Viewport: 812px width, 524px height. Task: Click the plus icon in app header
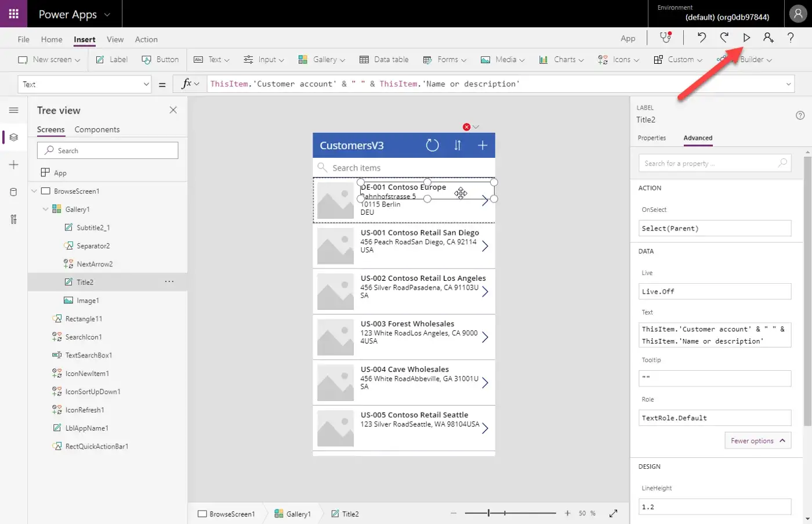click(482, 145)
